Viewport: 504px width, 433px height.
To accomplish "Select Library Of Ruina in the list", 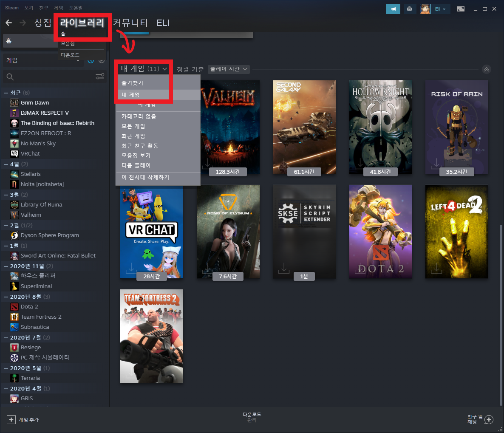I will click(x=42, y=205).
